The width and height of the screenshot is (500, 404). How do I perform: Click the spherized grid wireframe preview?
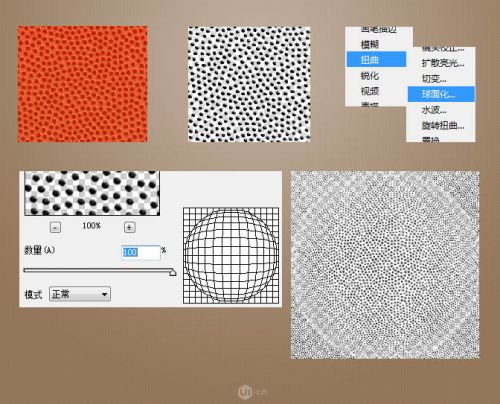tap(231, 256)
